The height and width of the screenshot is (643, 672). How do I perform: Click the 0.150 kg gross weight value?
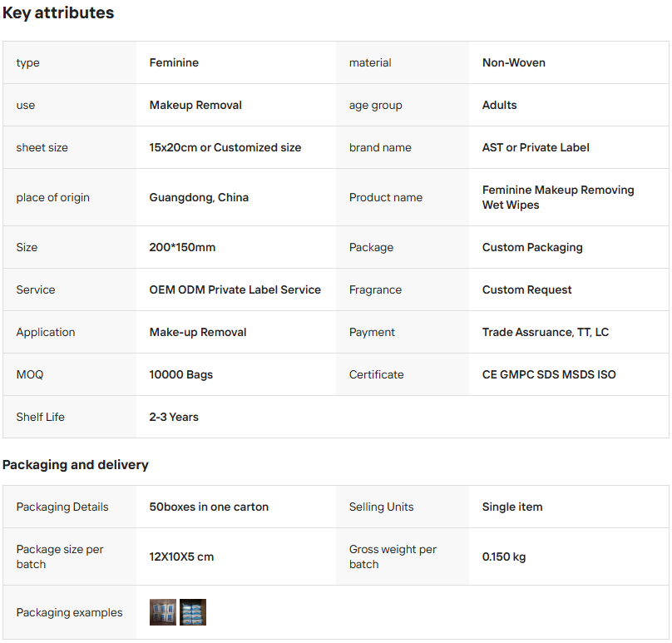(x=504, y=556)
